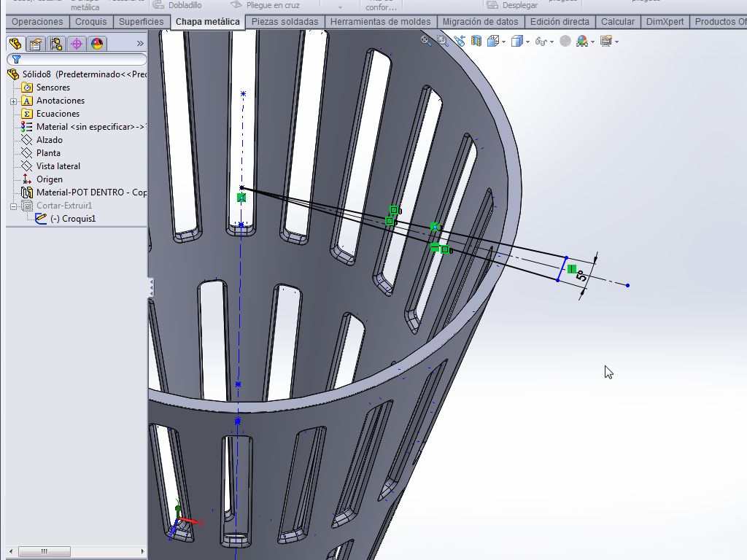
Task: Select Material sin especificar item
Action: pyautogui.click(x=90, y=127)
